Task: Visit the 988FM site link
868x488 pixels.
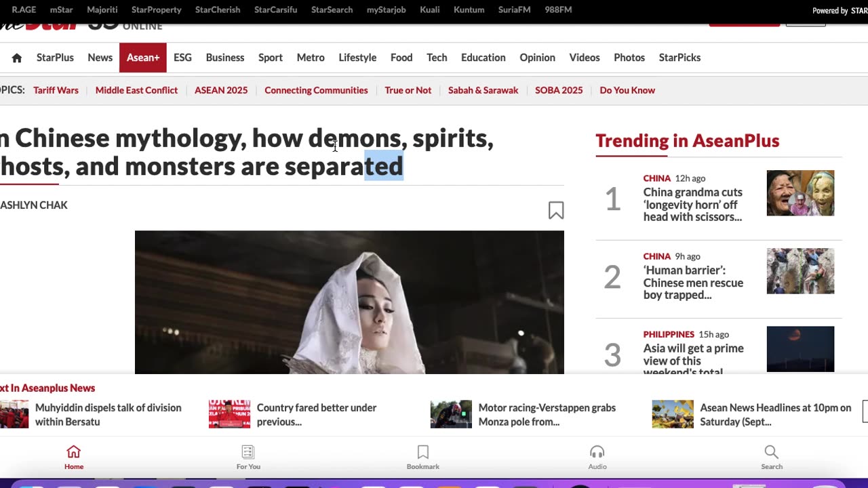Action: coord(558,10)
